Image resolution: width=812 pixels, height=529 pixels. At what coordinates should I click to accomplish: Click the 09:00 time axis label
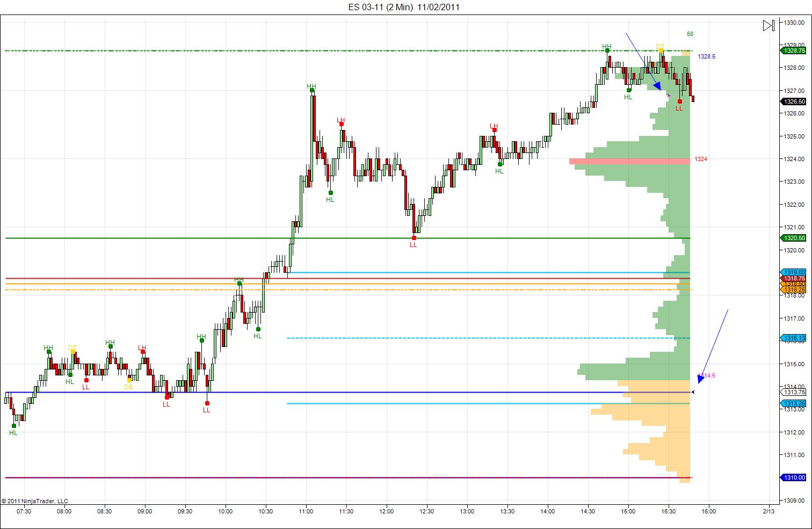click(x=145, y=511)
